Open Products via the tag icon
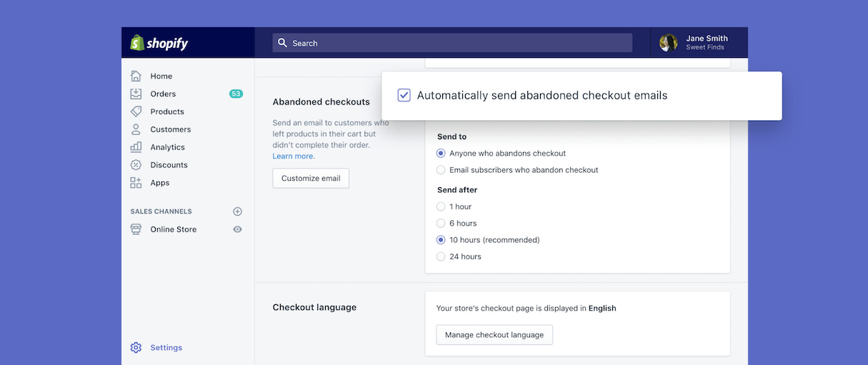868x365 pixels. coord(136,111)
